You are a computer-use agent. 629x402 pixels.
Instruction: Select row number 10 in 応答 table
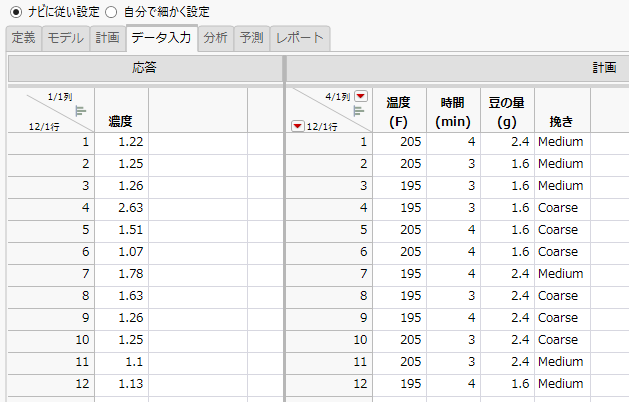(x=51, y=340)
